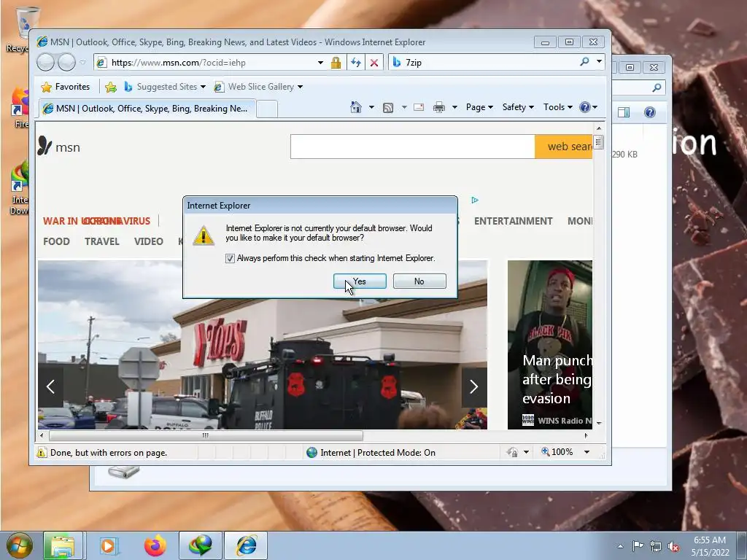747x560 pixels.
Task: Click the scroll down arrow of page
Action: [599, 423]
